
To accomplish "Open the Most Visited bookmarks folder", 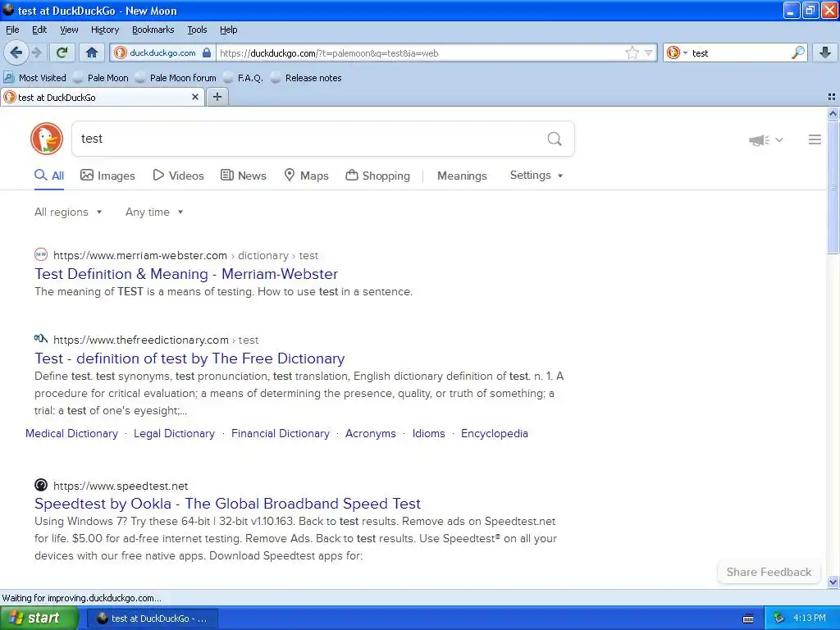I will (34, 78).
